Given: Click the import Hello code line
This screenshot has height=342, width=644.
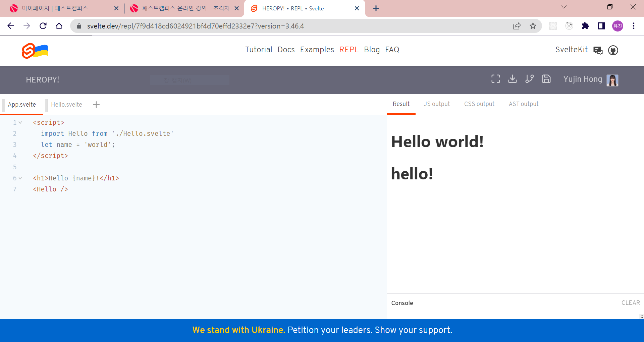Looking at the screenshot, I should 107,134.
